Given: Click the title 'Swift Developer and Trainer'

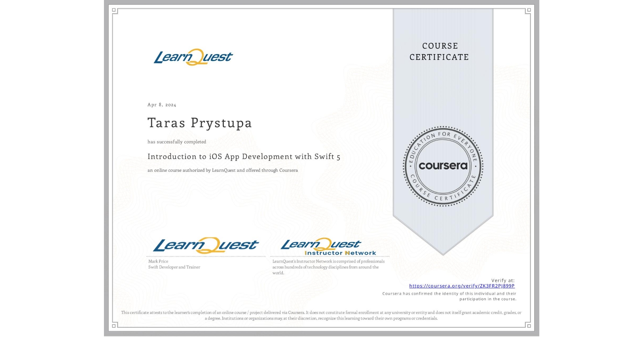Looking at the screenshot, I should pyautogui.click(x=174, y=267).
